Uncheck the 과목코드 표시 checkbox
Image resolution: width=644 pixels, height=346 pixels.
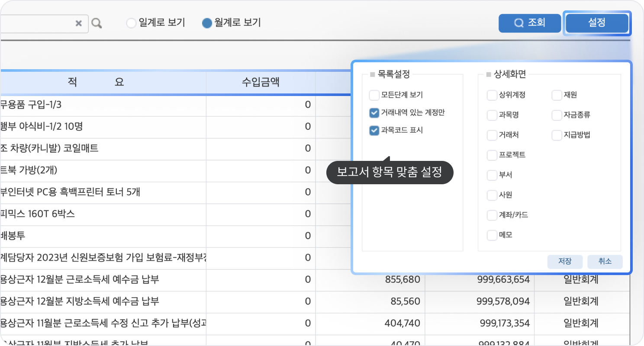coord(374,130)
